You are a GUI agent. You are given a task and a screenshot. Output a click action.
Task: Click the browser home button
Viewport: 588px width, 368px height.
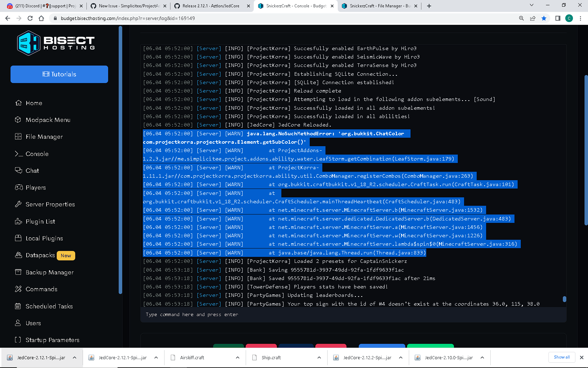[x=41, y=18]
